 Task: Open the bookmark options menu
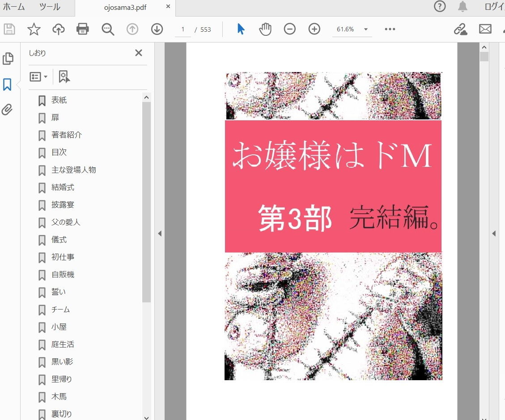coord(38,76)
